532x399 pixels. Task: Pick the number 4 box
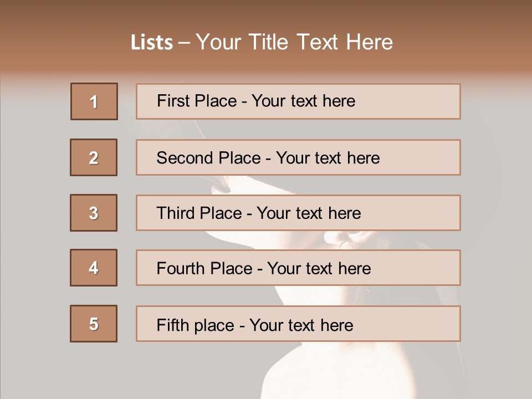pos(94,268)
